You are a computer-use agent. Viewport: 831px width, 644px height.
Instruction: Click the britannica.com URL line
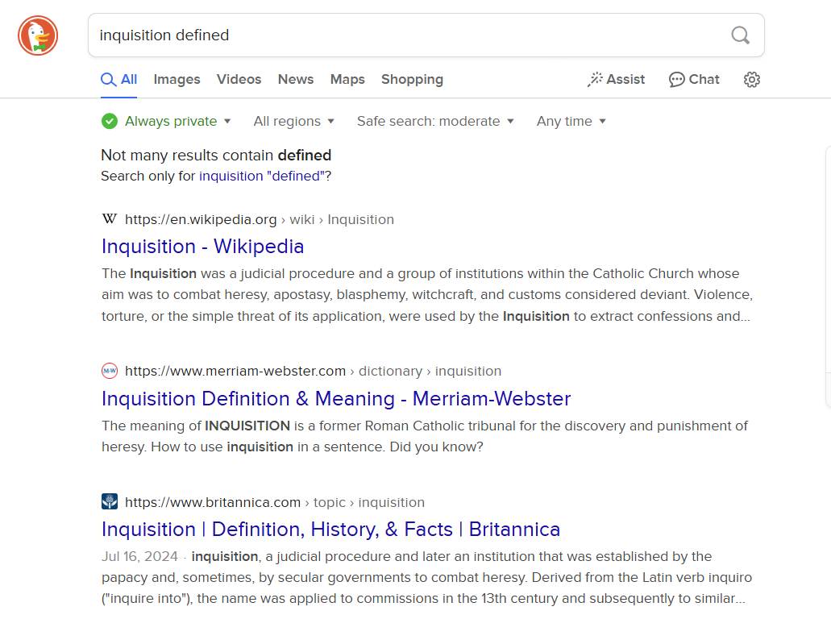(275, 502)
